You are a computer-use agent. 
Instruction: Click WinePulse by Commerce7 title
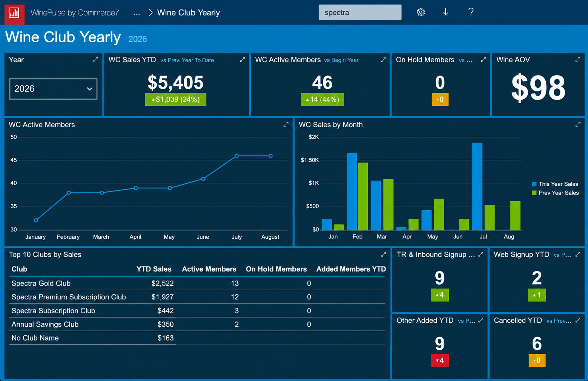[75, 13]
